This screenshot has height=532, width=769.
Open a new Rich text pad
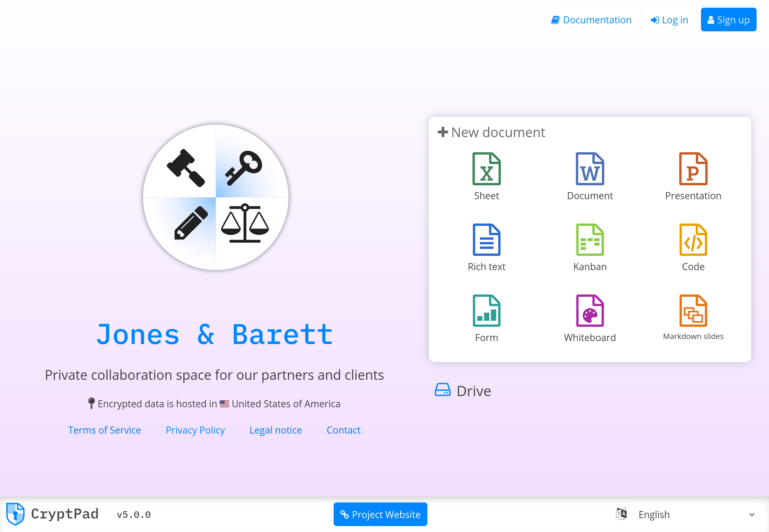486,247
